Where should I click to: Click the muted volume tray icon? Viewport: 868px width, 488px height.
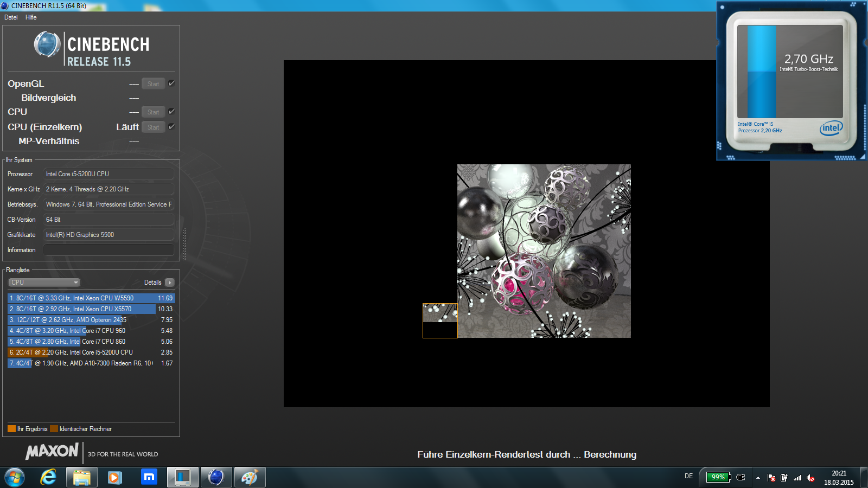click(810, 478)
